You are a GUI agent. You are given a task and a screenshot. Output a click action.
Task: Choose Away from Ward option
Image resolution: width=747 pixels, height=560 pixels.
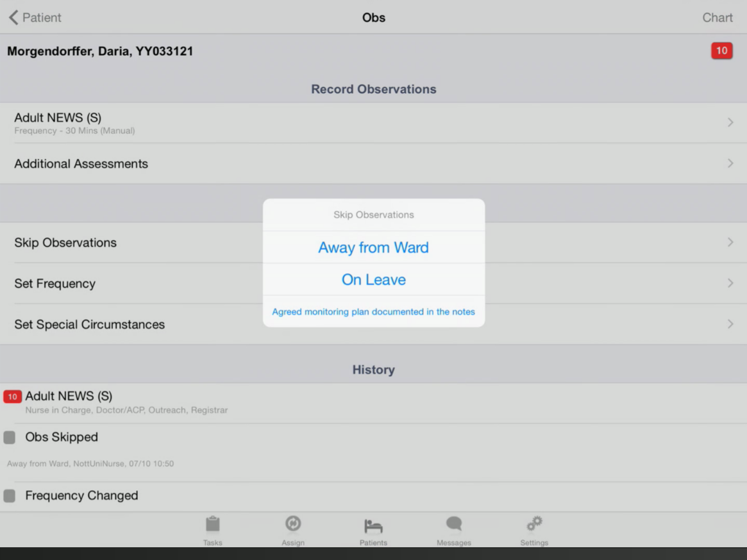[x=373, y=248]
